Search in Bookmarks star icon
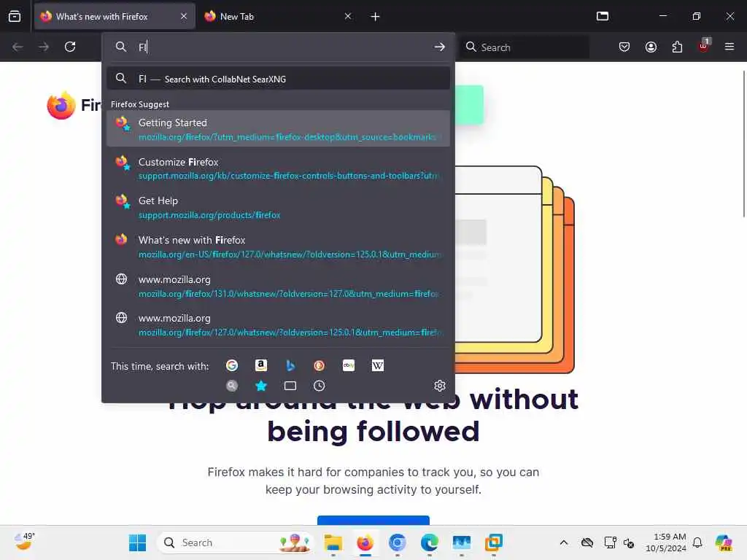The height and width of the screenshot is (560, 747). (261, 386)
